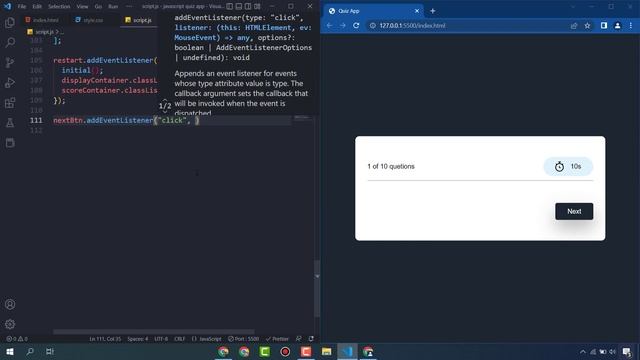640x360 pixels.
Task: Click the editor vertical scrollbar thumb
Action: 317,288
